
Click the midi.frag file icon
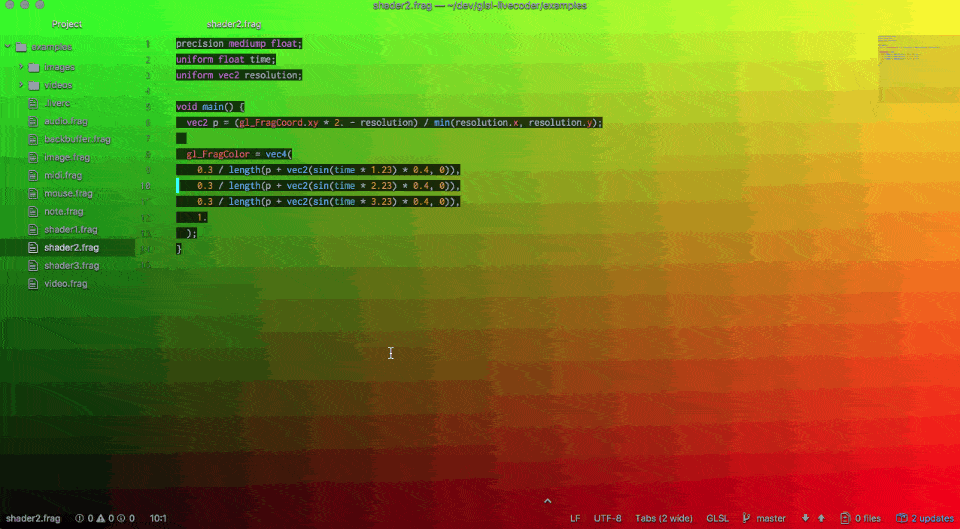(33, 175)
